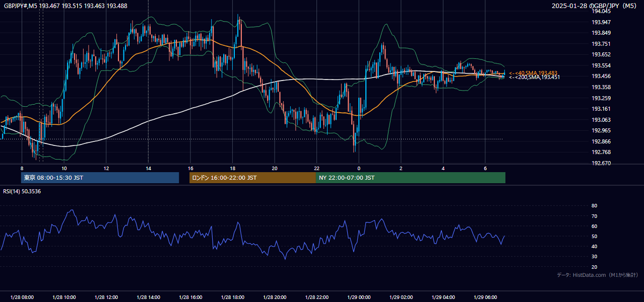Click price axis value 192.768

[x=601, y=152]
